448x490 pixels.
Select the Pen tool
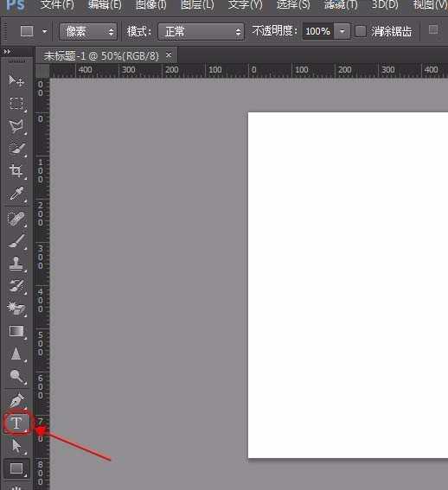(x=16, y=401)
